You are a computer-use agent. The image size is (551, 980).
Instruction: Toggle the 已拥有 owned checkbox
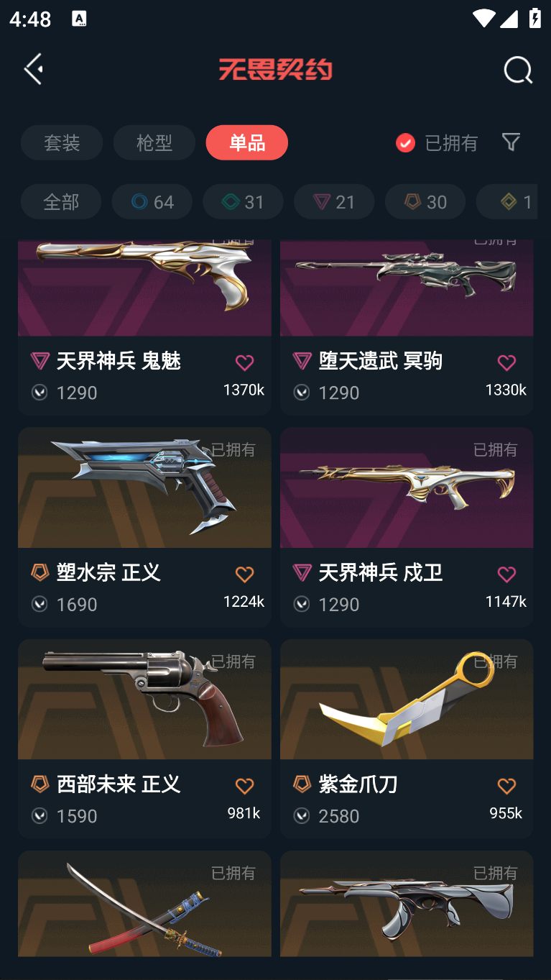click(405, 142)
